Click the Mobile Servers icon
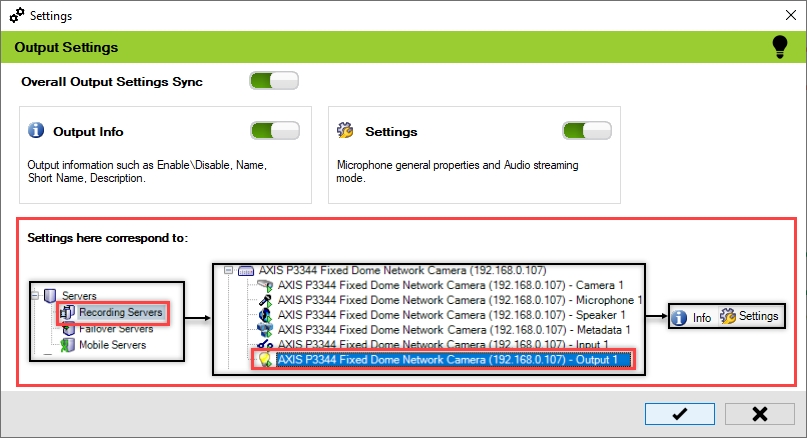This screenshot has height=438, width=807. point(67,345)
